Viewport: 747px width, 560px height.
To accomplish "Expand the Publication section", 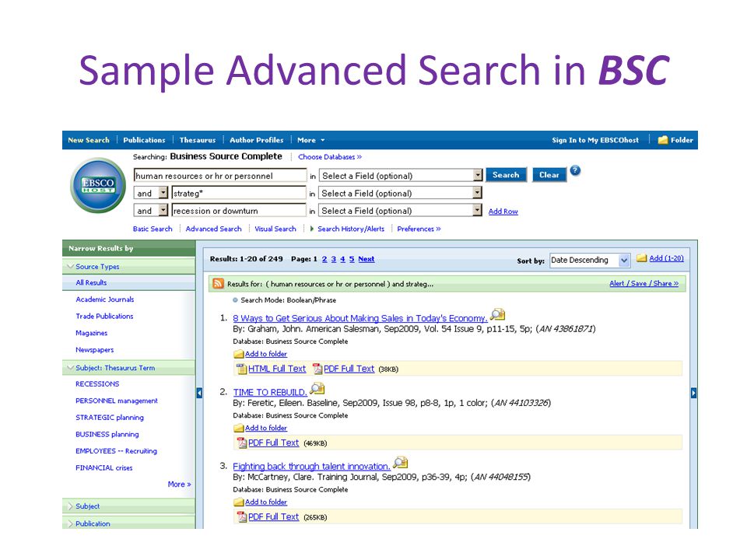I will click(71, 523).
